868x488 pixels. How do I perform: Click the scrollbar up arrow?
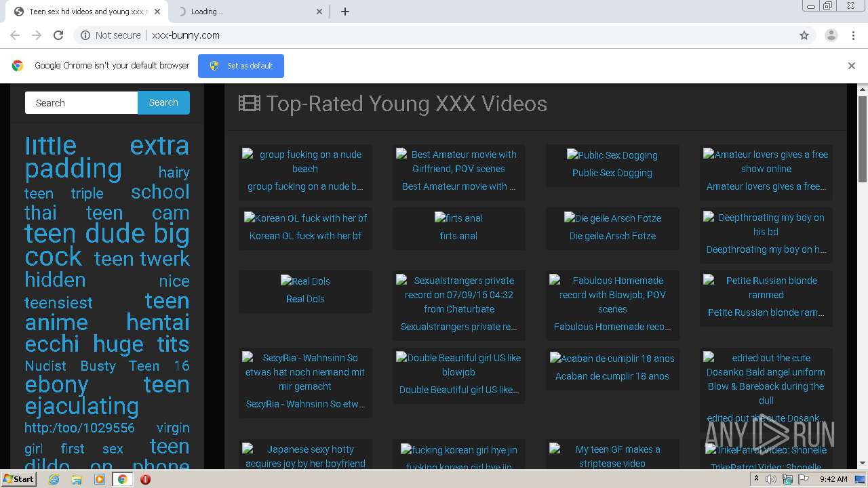pyautogui.click(x=863, y=89)
